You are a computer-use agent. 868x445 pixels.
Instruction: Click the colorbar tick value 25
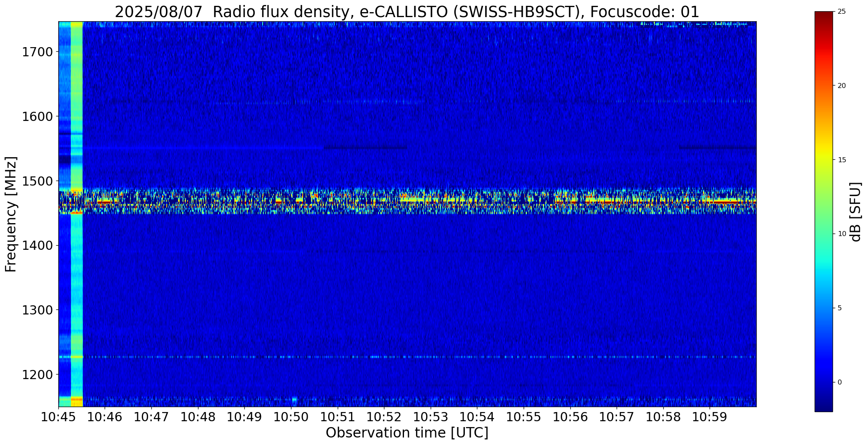pos(841,12)
